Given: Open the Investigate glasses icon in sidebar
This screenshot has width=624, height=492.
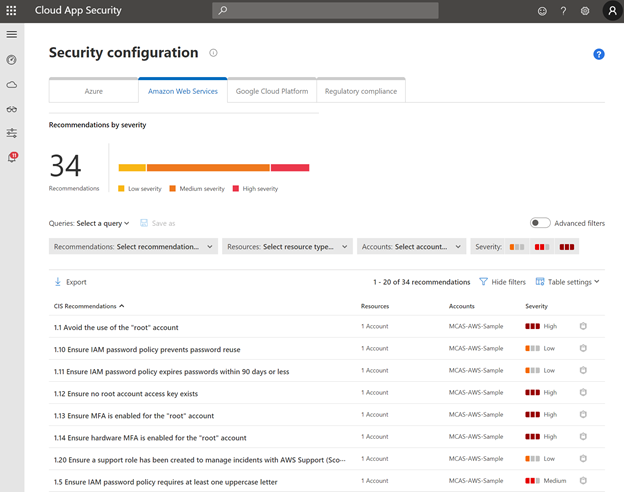Looking at the screenshot, I should [x=12, y=109].
